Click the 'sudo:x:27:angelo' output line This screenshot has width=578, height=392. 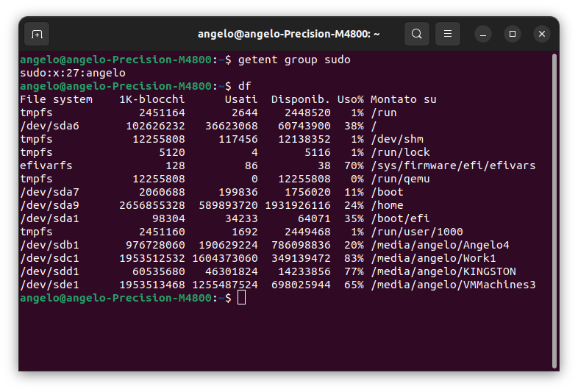point(73,73)
